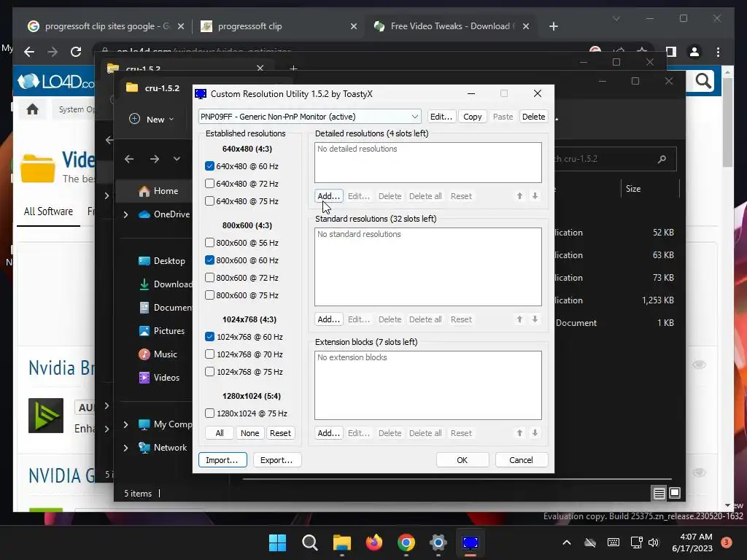Open a new Chrome tab
747x560 pixels.
(x=553, y=26)
